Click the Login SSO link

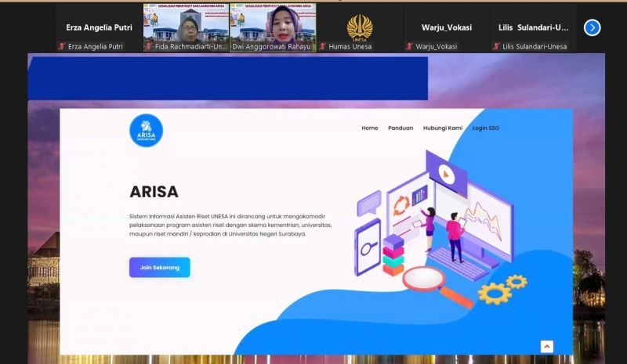pyautogui.click(x=485, y=128)
